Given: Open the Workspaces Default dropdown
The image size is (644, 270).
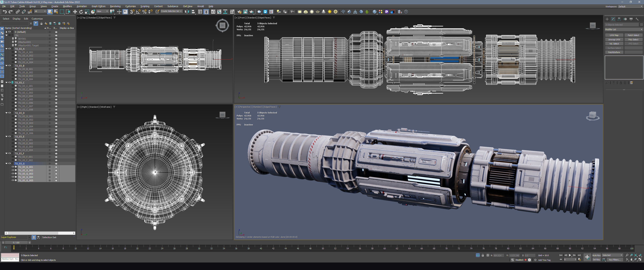Looking at the screenshot, I should coord(630,7).
